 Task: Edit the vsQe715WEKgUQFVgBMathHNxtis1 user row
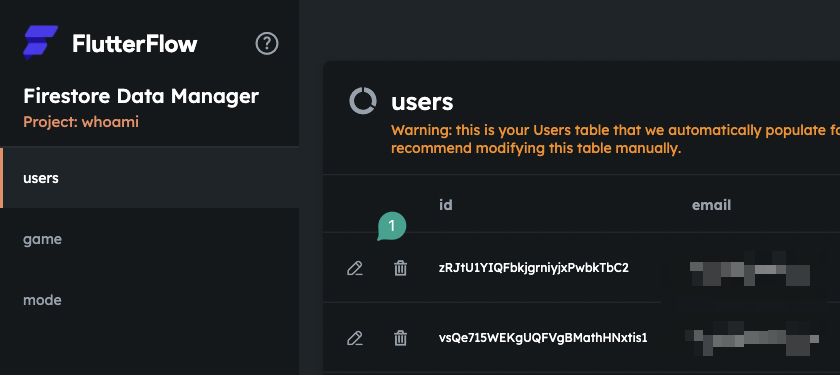tap(355, 338)
